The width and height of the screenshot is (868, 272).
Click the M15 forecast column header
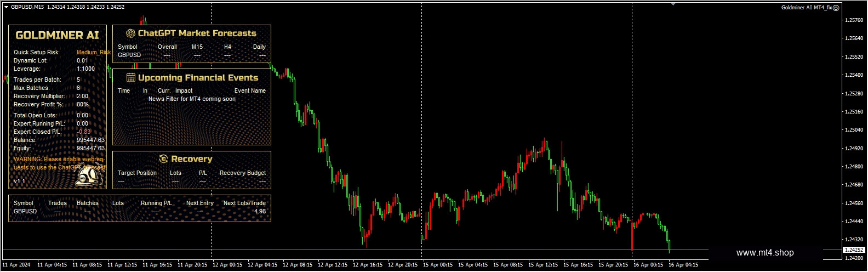[197, 47]
